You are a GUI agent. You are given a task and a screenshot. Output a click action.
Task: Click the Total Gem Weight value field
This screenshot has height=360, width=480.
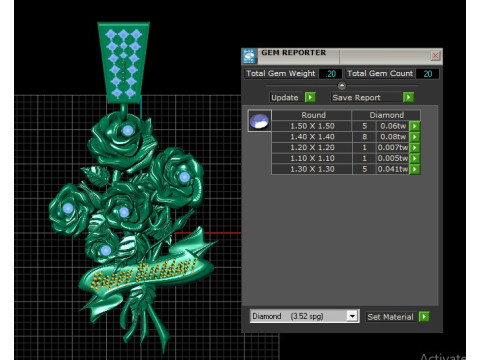[x=330, y=74]
